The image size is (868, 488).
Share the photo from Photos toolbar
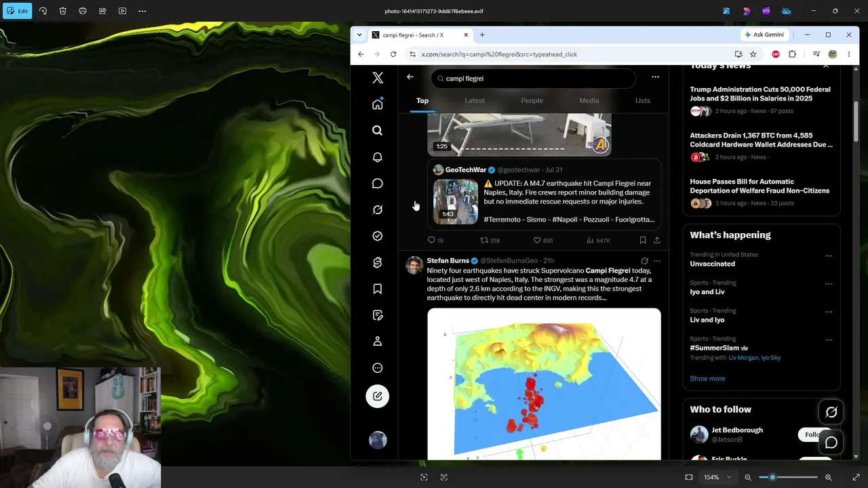102,11
